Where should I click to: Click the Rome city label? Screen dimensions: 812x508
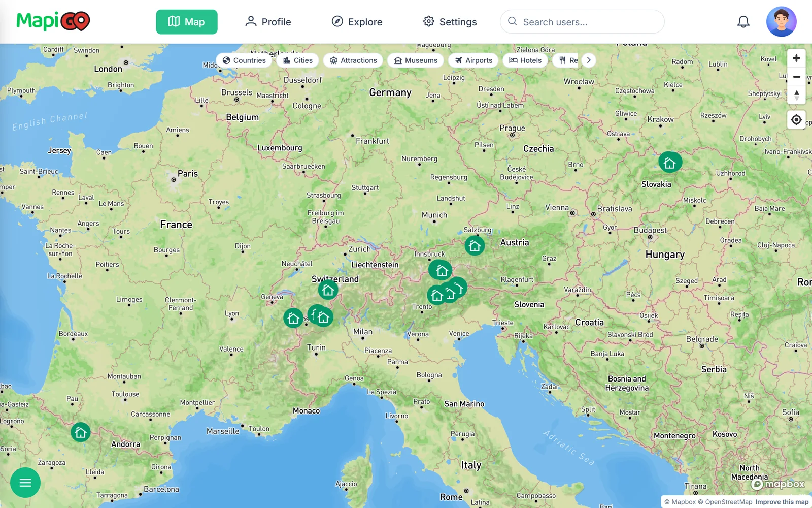tap(451, 497)
